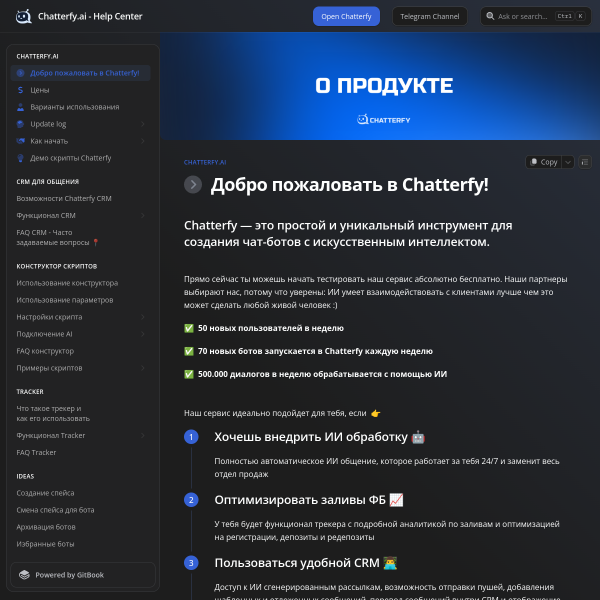
Task: Expand the Функционал CRM chevron
Action: (142, 215)
